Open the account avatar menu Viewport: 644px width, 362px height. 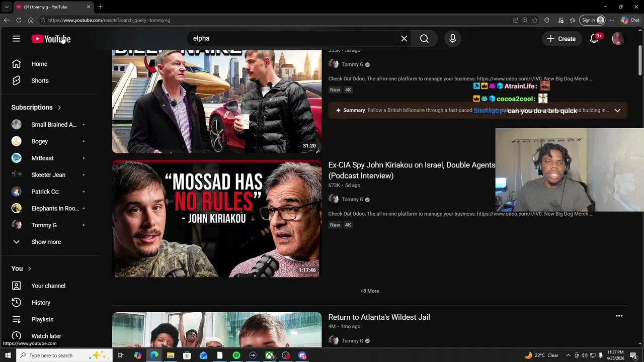pyautogui.click(x=617, y=39)
